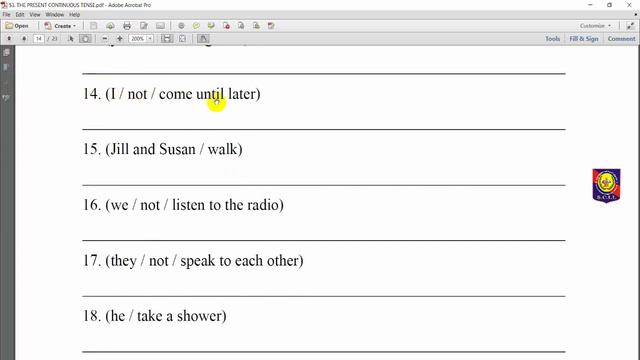
Task: Click the Edit text and images icon
Action: point(144,26)
